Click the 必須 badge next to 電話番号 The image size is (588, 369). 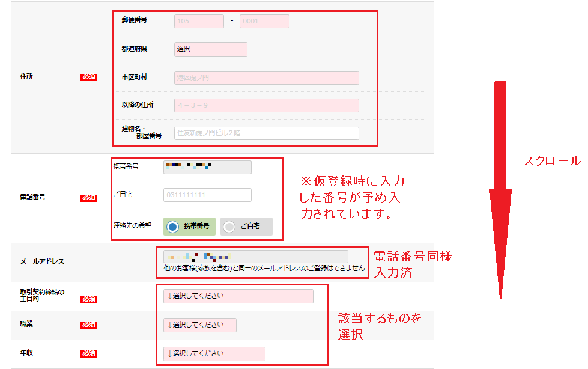coord(89,198)
